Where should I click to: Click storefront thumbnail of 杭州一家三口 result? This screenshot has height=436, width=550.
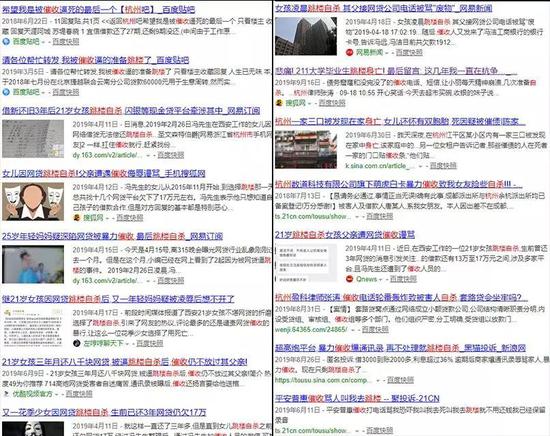(306, 149)
